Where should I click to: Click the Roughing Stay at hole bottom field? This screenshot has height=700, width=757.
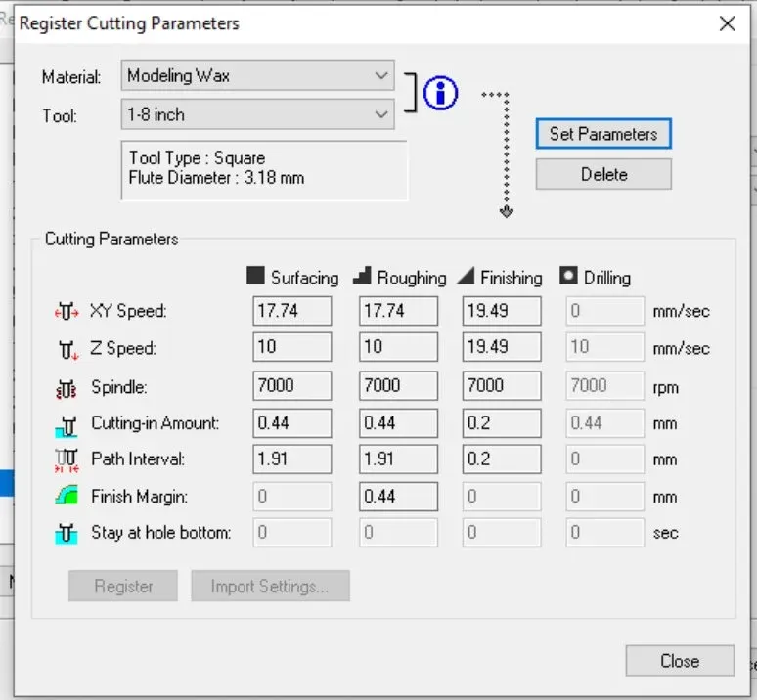398,532
